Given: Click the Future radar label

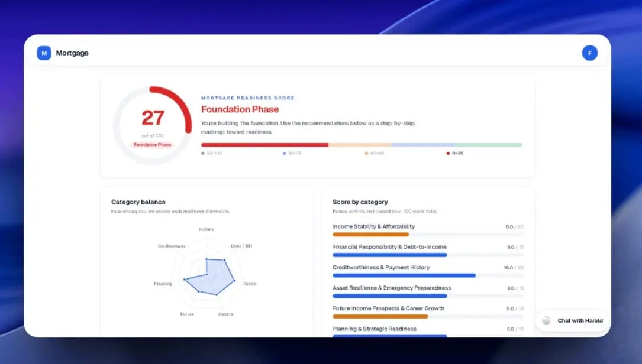Looking at the screenshot, I should click(187, 314).
